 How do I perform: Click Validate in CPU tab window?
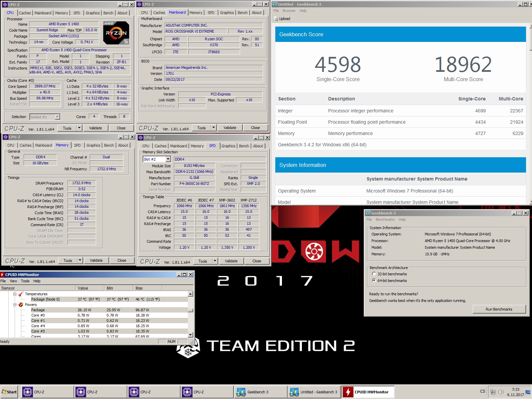[95, 128]
